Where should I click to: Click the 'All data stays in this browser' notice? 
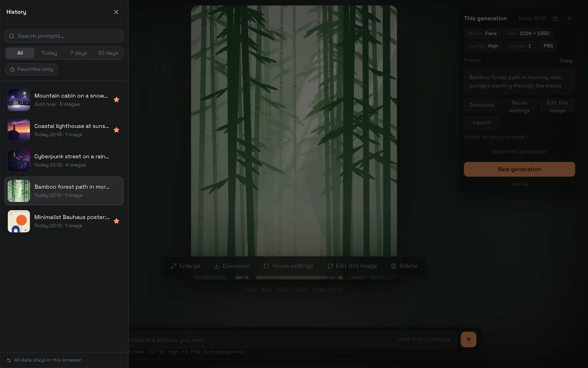44,360
